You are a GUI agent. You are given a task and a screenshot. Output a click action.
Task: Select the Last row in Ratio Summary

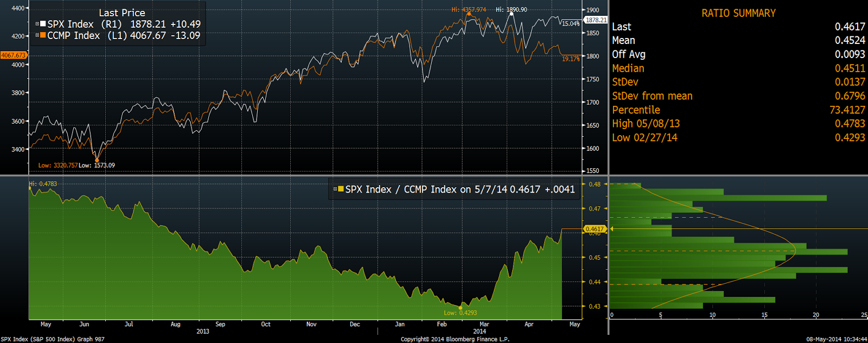click(x=739, y=27)
